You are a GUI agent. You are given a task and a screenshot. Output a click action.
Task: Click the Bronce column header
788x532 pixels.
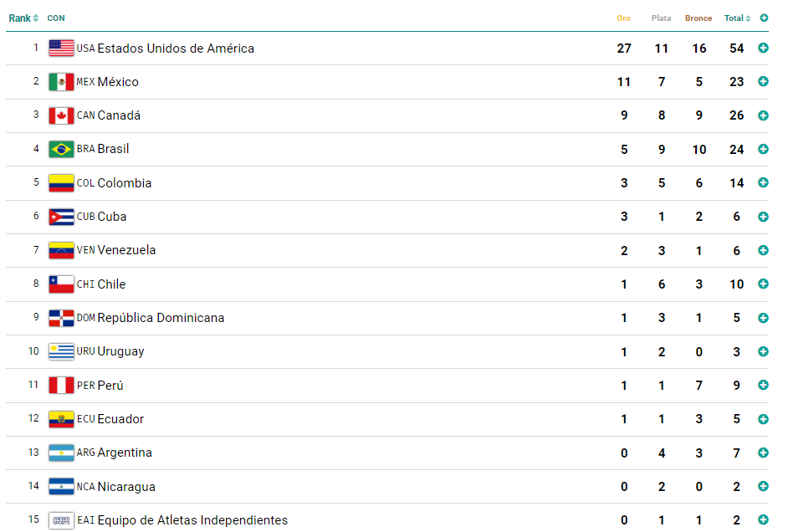(698, 18)
